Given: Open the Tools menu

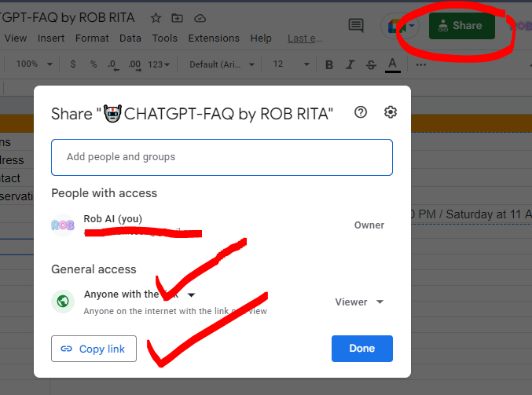Looking at the screenshot, I should pos(164,38).
